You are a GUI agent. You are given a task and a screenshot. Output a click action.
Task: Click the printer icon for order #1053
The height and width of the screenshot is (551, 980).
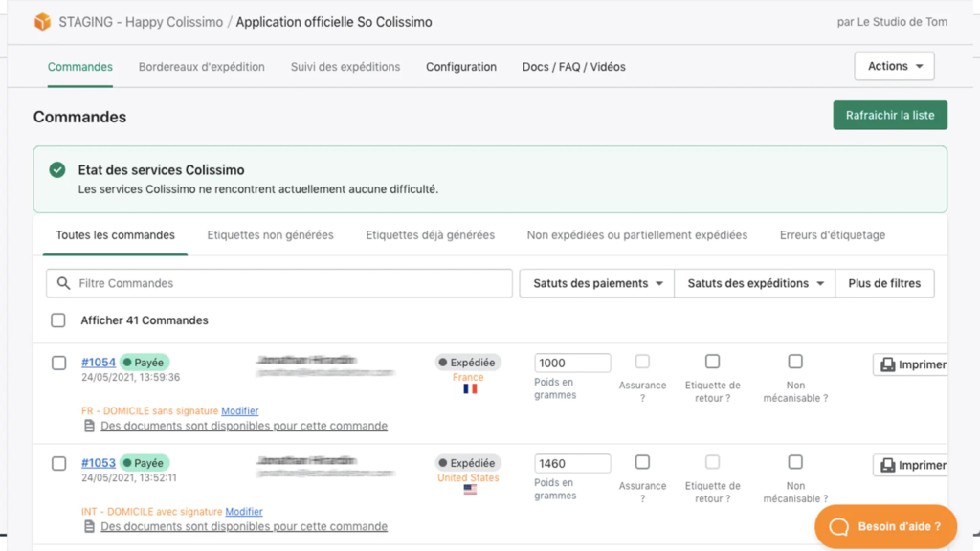888,465
